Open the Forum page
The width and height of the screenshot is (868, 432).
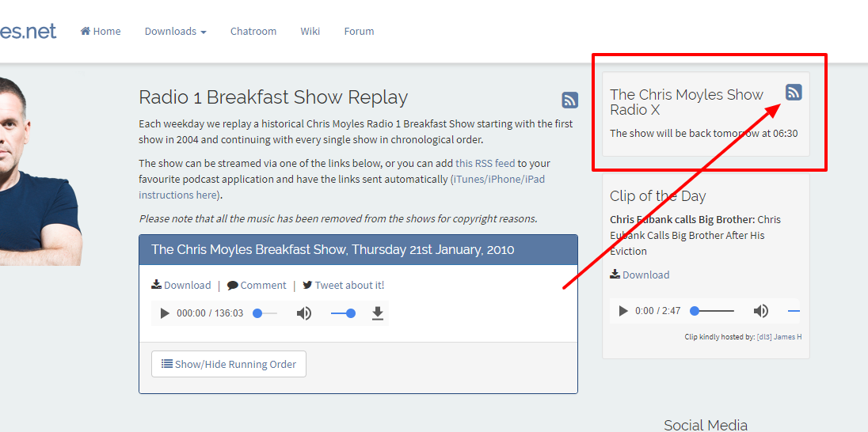(x=359, y=32)
